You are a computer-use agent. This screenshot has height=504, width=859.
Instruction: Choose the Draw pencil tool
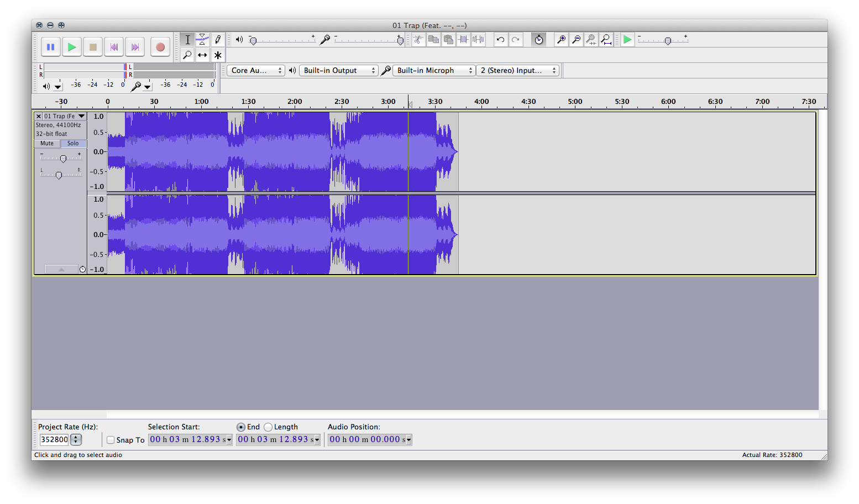[218, 40]
